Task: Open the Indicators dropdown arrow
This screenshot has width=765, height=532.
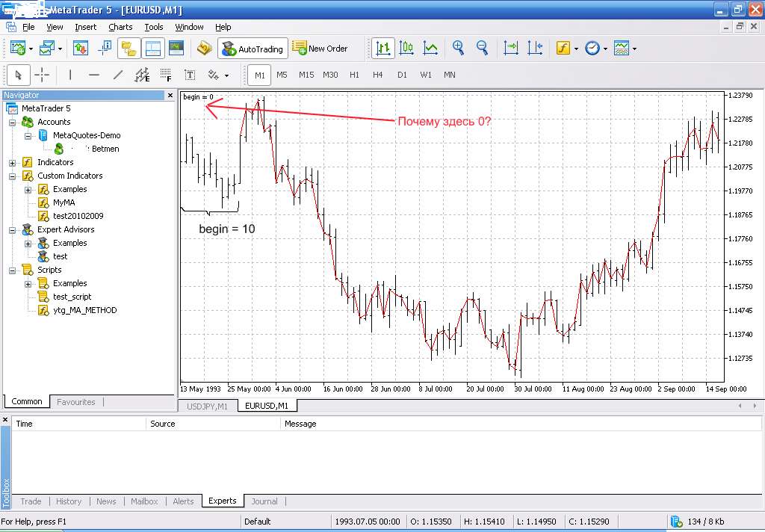Action: (576, 49)
